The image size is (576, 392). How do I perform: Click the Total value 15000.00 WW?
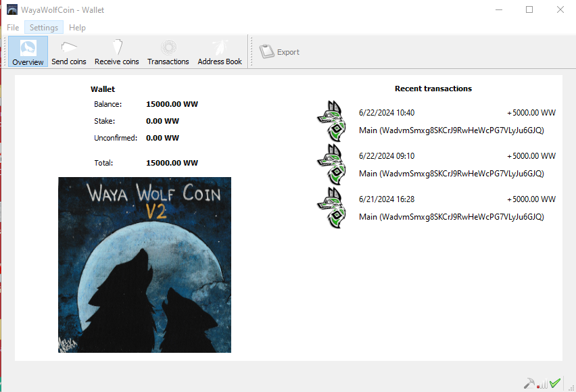tap(172, 163)
